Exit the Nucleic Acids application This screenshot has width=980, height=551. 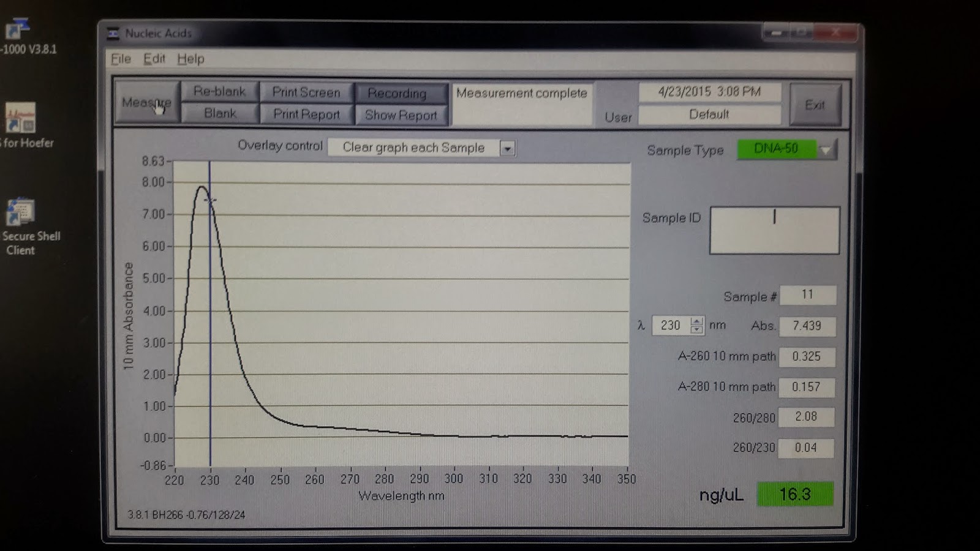pos(815,104)
